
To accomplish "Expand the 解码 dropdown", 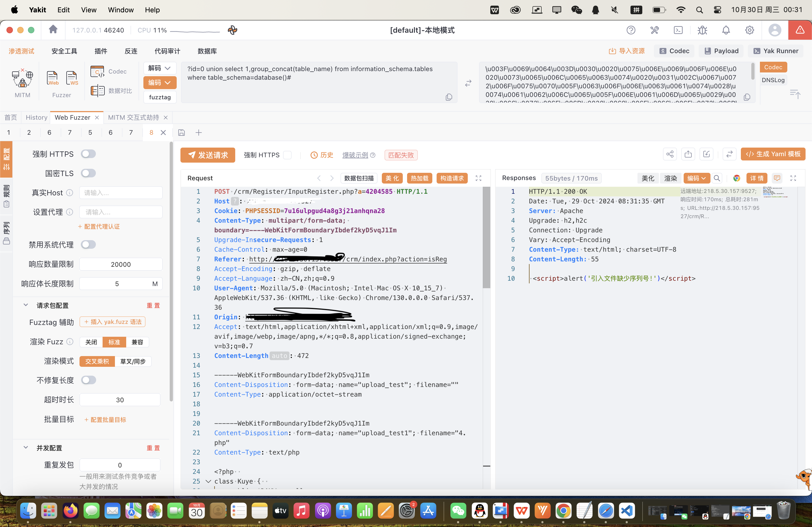I will [160, 68].
